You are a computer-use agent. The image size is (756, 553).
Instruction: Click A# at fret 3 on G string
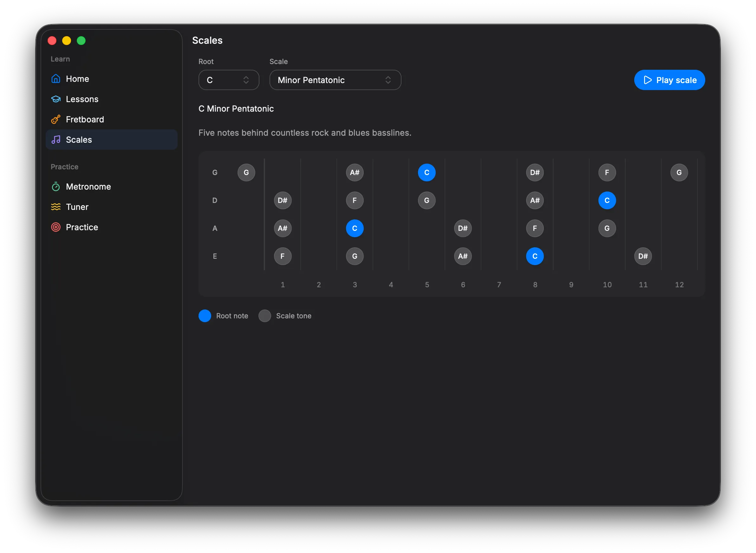pos(355,172)
